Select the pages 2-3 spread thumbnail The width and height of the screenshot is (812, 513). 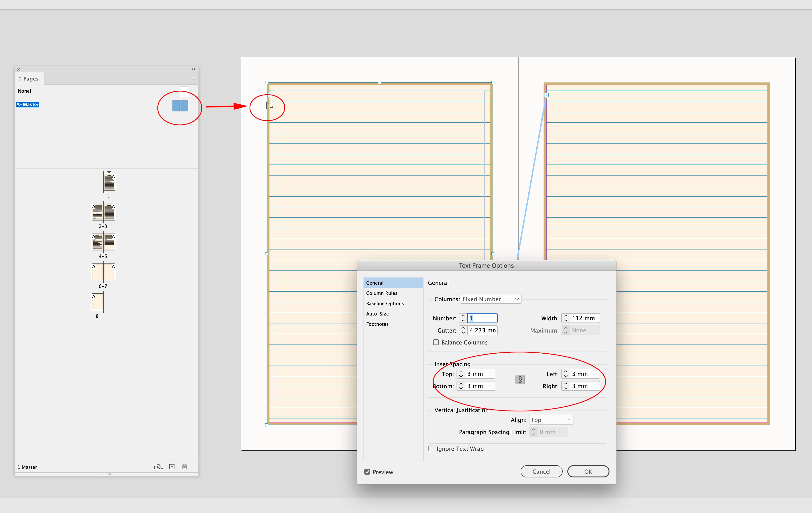103,212
